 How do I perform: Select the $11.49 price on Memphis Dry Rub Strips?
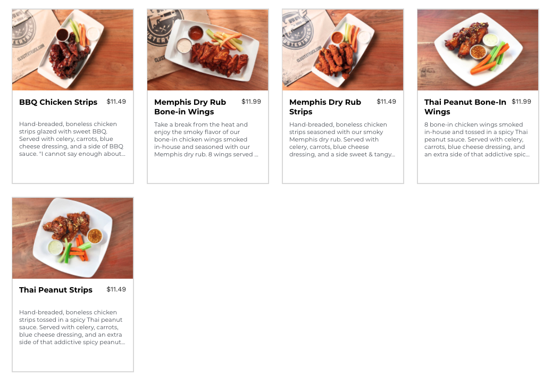[x=386, y=102]
